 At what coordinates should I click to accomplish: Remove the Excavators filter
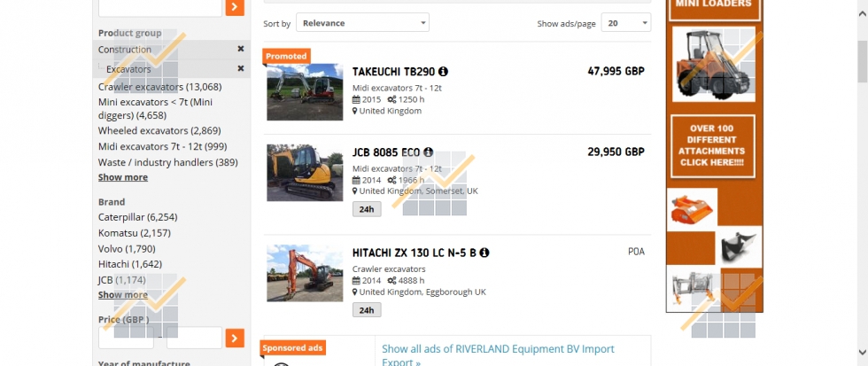(x=241, y=68)
